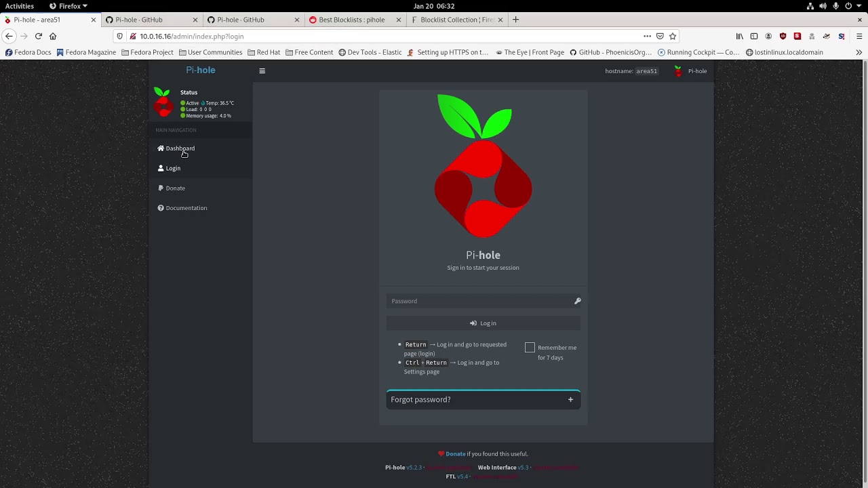868x488 pixels.
Task: Click red S extension icon
Action: (797, 36)
